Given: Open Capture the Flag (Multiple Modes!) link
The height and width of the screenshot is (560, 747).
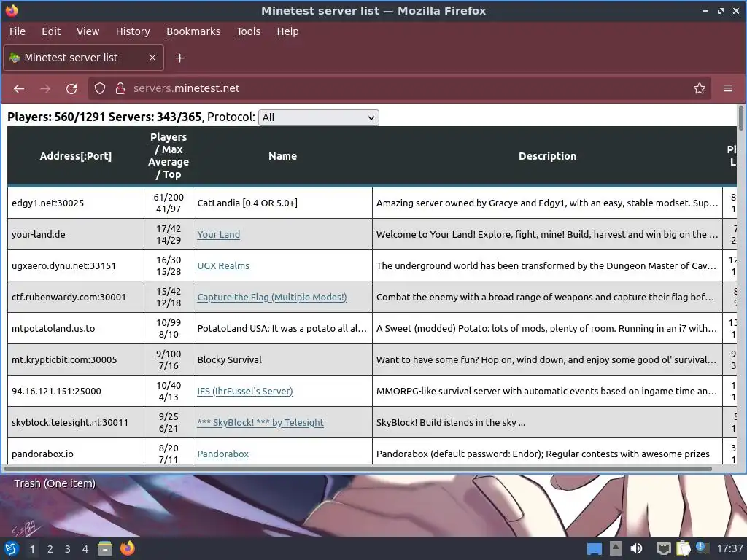Looking at the screenshot, I should (272, 297).
